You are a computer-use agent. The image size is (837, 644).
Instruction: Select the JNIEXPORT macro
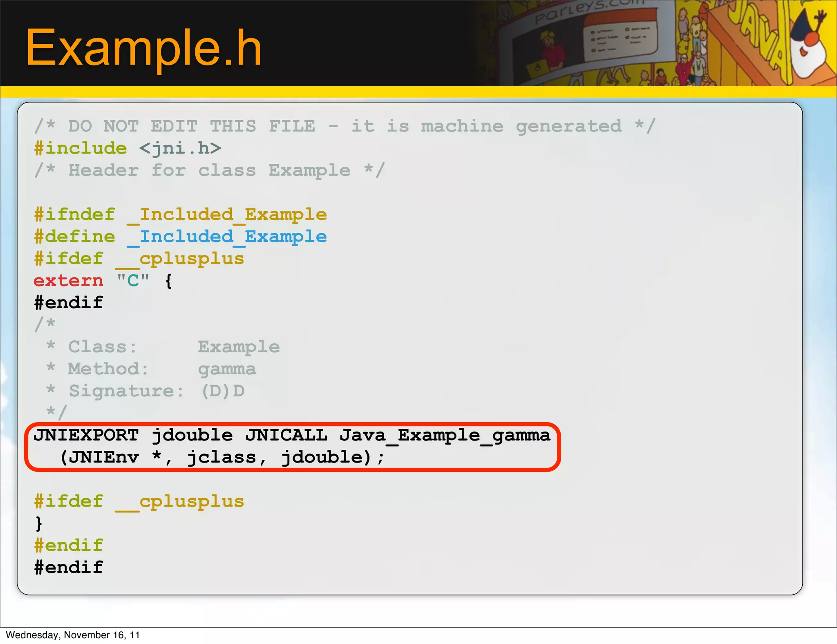pyautogui.click(x=86, y=435)
